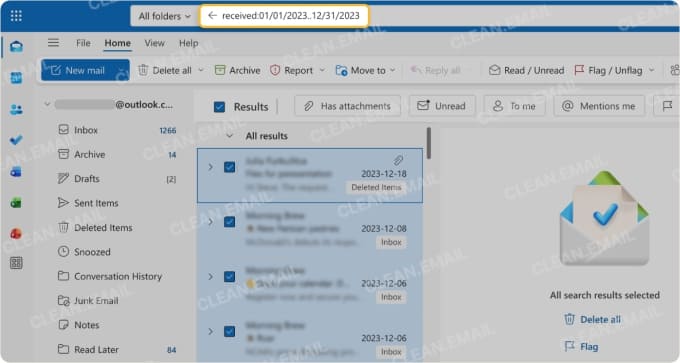Click Delete all link in reading pane
This screenshot has width=680, height=363.
point(592,320)
